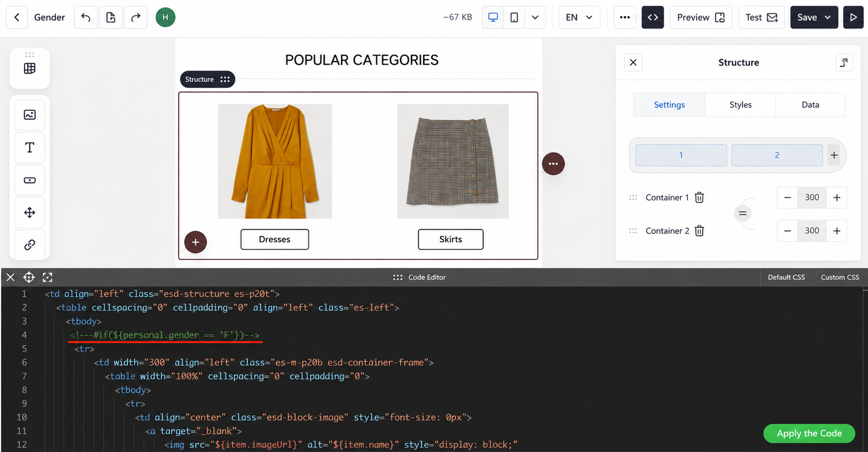Screen dimensions: 868x452
Task: Open the email Preview
Action: pos(701,17)
